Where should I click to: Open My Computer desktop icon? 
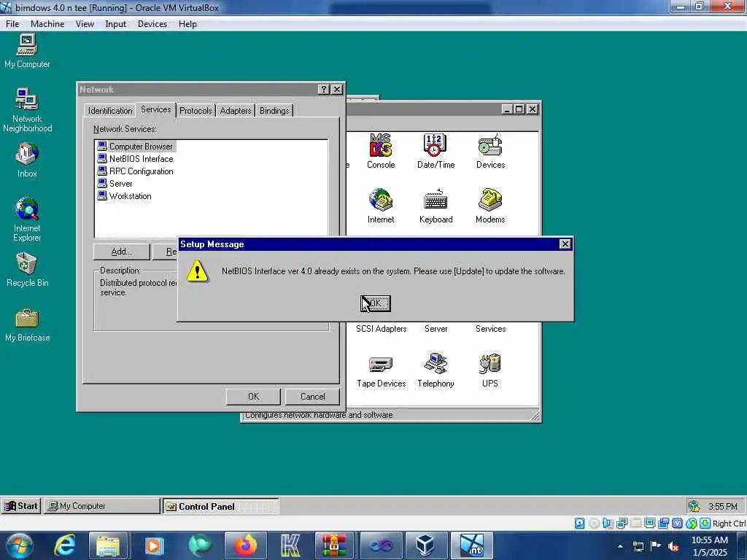27,50
